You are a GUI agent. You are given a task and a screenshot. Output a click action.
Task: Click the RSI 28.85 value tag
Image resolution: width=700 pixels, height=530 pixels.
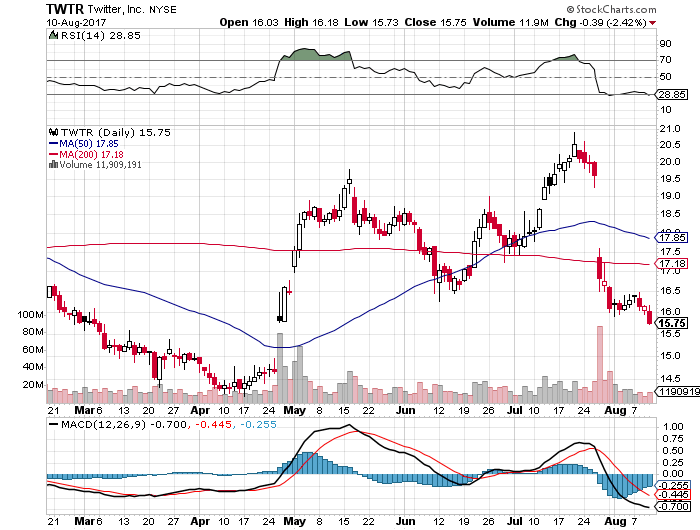point(672,95)
